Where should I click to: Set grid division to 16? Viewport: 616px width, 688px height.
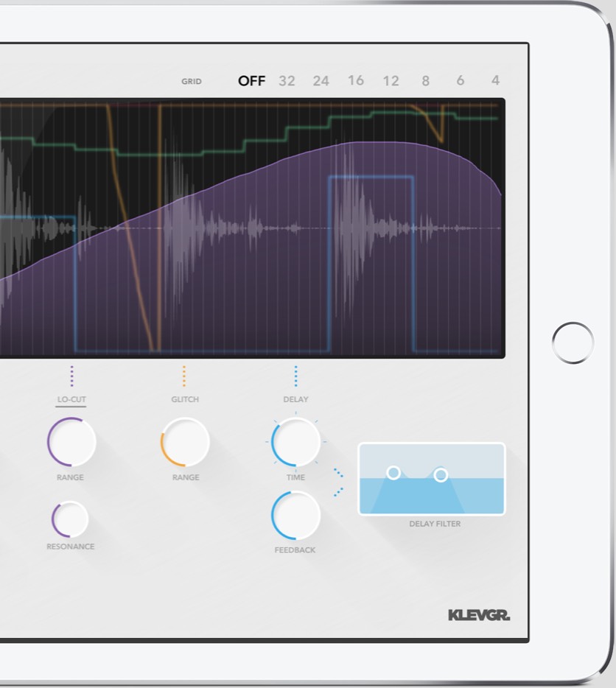click(x=357, y=80)
